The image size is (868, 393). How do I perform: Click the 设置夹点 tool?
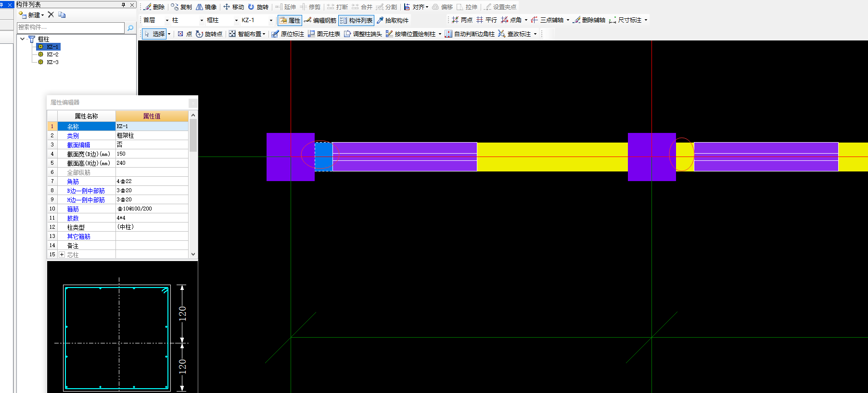500,7
